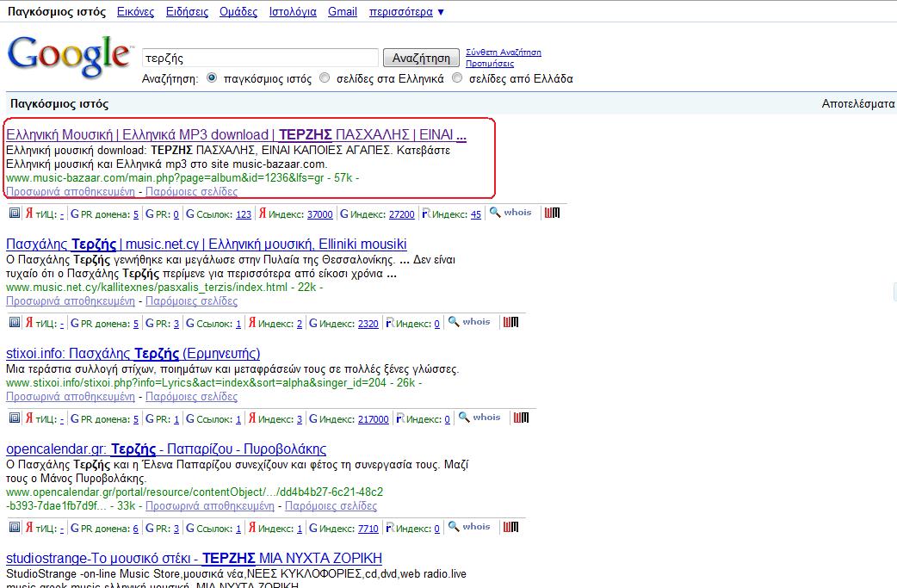Open cached copy of the music-bazaar.com result
Screen dimensions: 897x588
point(71,192)
